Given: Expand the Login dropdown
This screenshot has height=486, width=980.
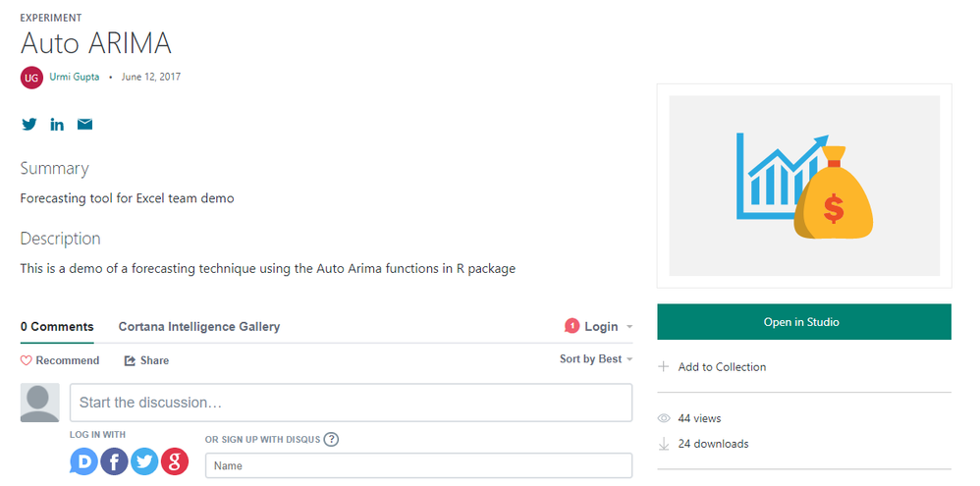Looking at the screenshot, I should click(599, 327).
